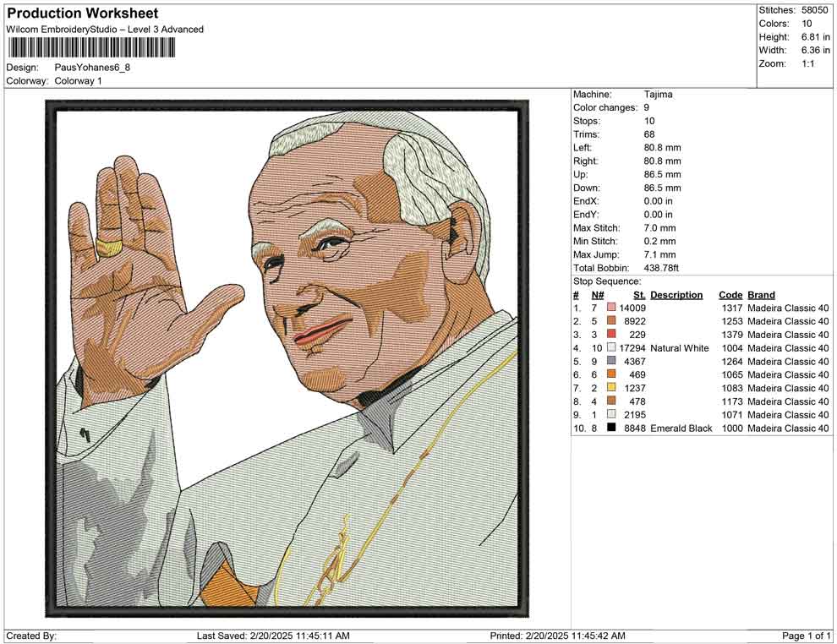Click the tan thread swatch code 1173
The height and width of the screenshot is (644, 837).
click(x=611, y=401)
